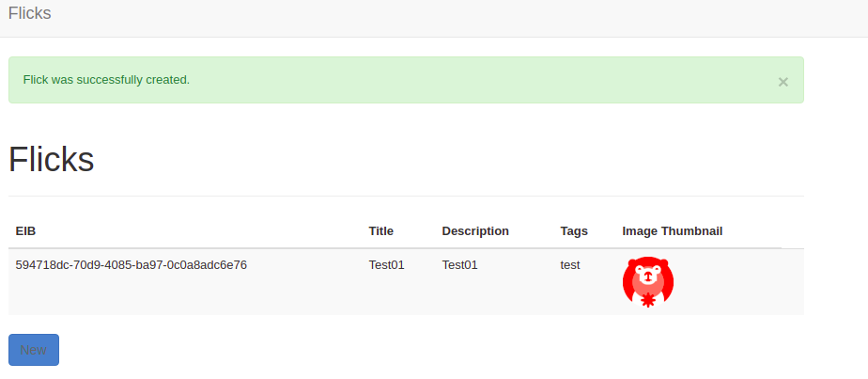Viewport: 868px width, 379px height.
Task: Select the Image Thumbnail column header
Action: pos(672,230)
